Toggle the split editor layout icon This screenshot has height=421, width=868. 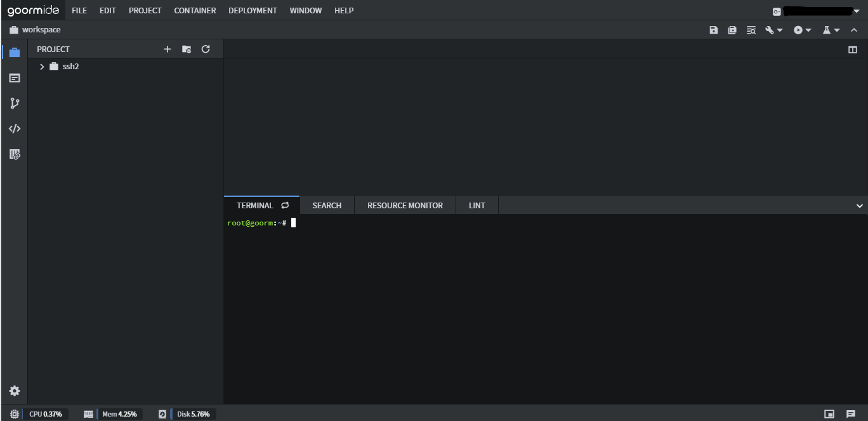tap(853, 50)
